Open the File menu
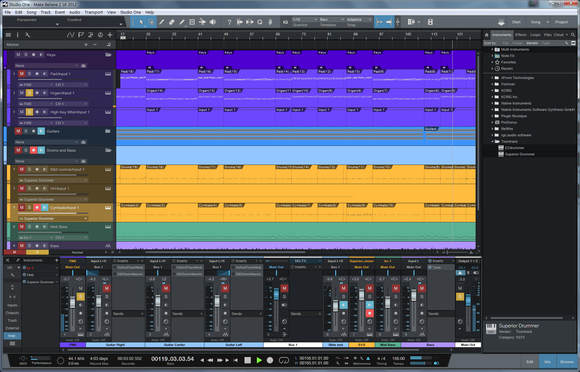Screen dimensions: 580x372 (x=7, y=12)
